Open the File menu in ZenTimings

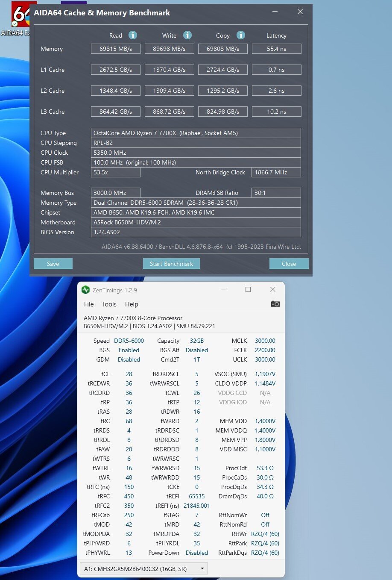[89, 304]
